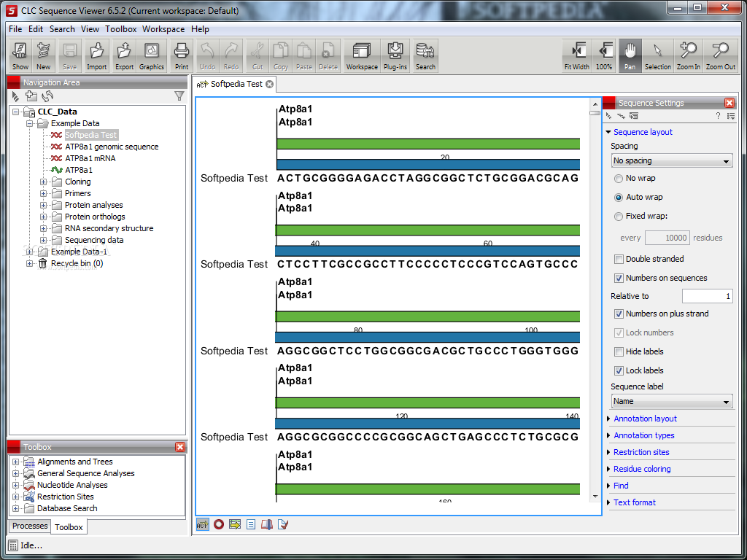The width and height of the screenshot is (747, 560).
Task: Close the Sequence Settings side panel
Action: 729,103
